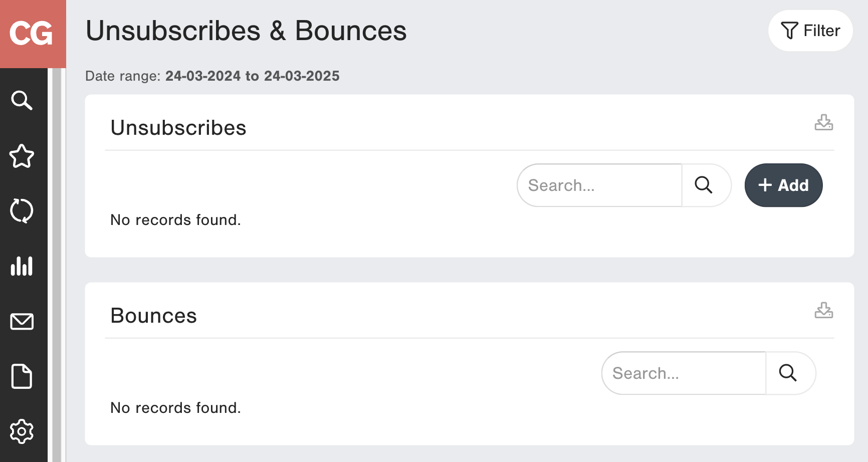Open the envelope mail icon in sidebar
Image resolution: width=868 pixels, height=462 pixels.
click(x=22, y=321)
